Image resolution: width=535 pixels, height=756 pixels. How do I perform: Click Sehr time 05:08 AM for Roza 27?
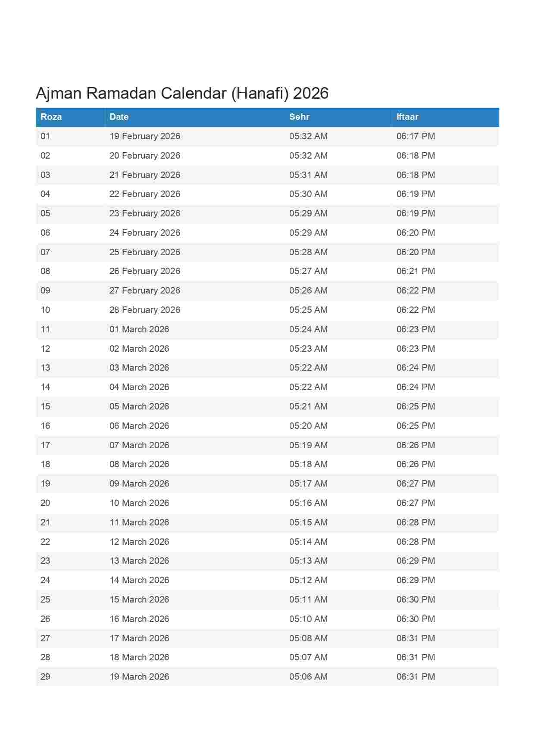pyautogui.click(x=308, y=638)
